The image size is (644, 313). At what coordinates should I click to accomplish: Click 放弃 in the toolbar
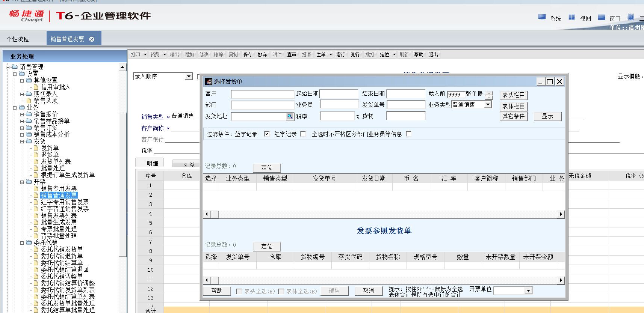[x=262, y=54]
